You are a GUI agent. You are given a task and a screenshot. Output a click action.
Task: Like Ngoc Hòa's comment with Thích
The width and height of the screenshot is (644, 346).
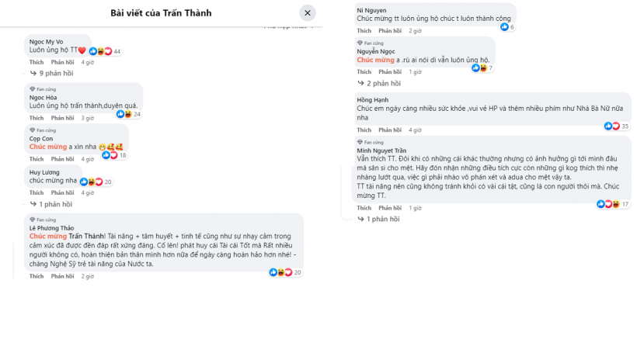(x=37, y=118)
